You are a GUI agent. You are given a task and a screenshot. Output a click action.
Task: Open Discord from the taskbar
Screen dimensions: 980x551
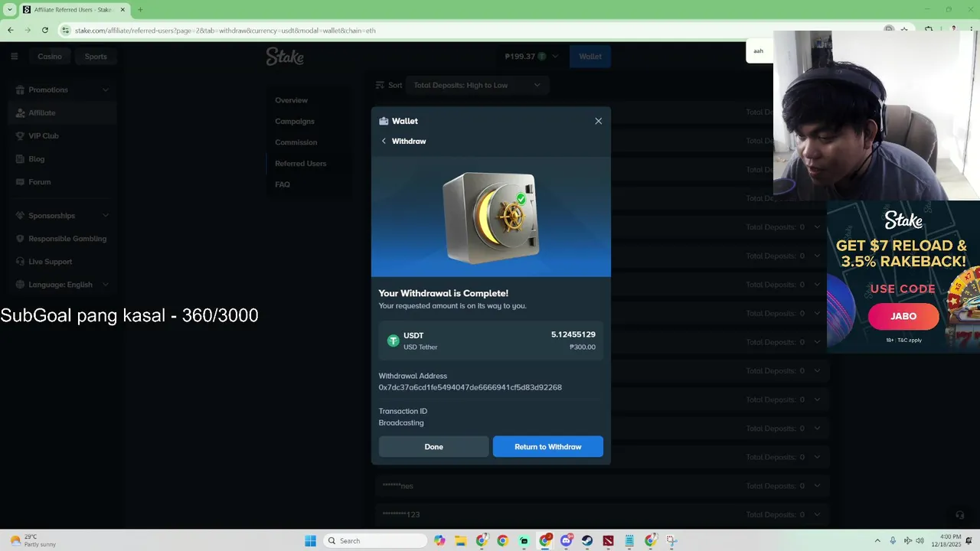pyautogui.click(x=566, y=540)
